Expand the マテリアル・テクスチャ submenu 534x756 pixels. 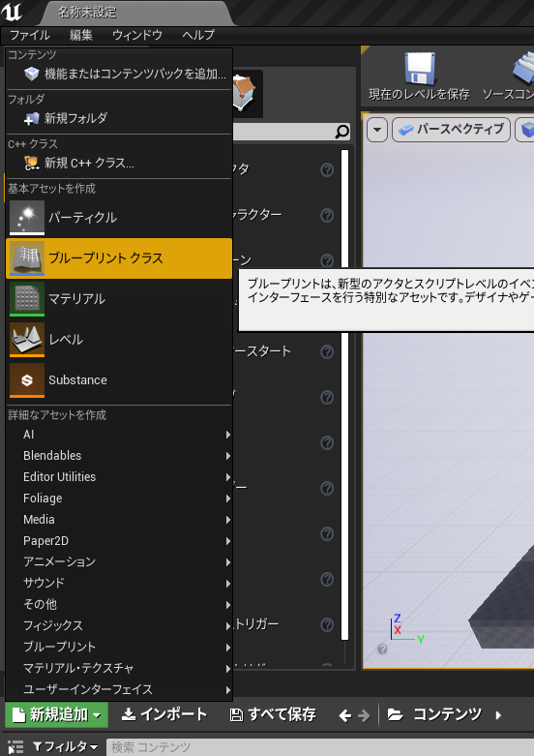pos(119,668)
